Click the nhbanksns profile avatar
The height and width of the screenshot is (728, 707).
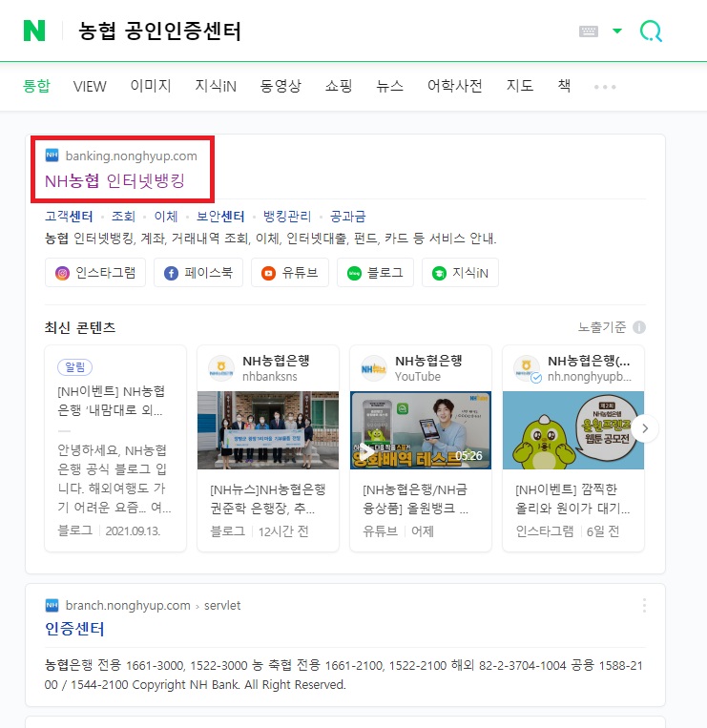[x=221, y=368]
